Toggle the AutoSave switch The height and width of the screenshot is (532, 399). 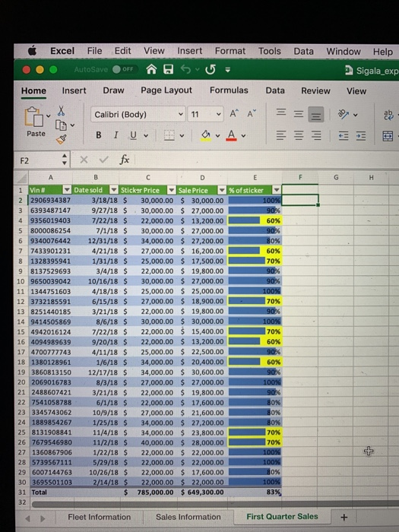(x=124, y=69)
